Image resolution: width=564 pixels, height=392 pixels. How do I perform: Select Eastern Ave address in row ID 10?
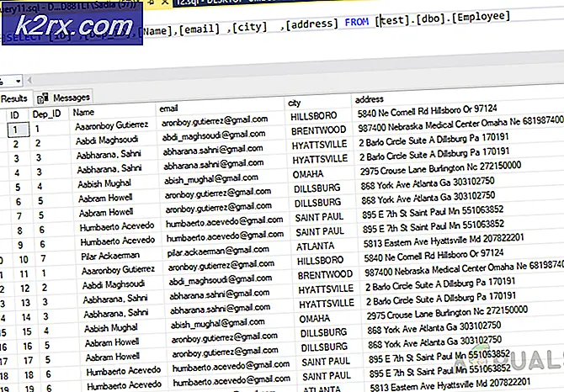tap(444, 241)
